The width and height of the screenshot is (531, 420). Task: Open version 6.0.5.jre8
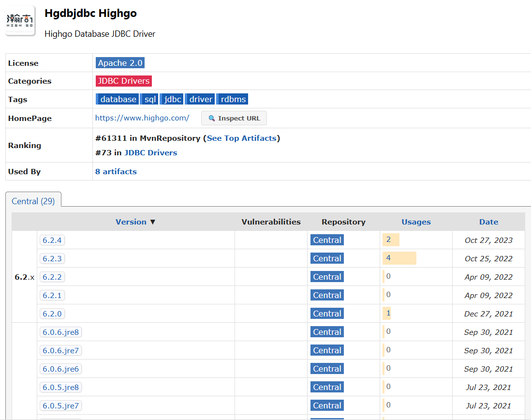(x=60, y=387)
